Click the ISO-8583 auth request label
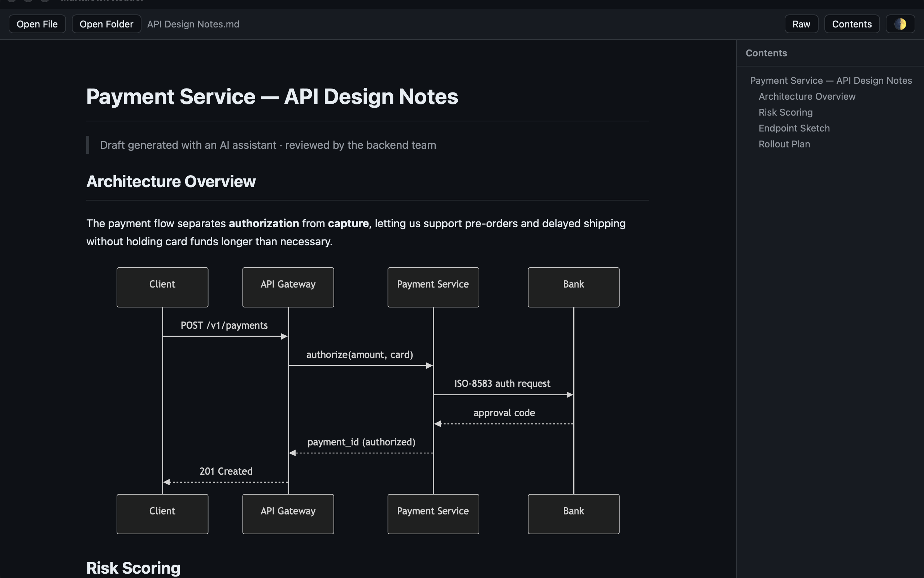Screen dimensions: 924x578 pyautogui.click(x=502, y=383)
